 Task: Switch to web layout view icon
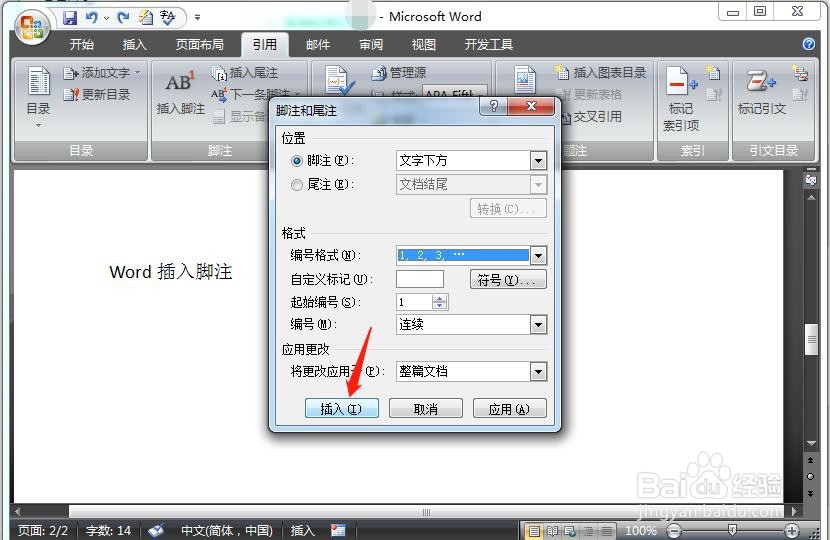570,530
